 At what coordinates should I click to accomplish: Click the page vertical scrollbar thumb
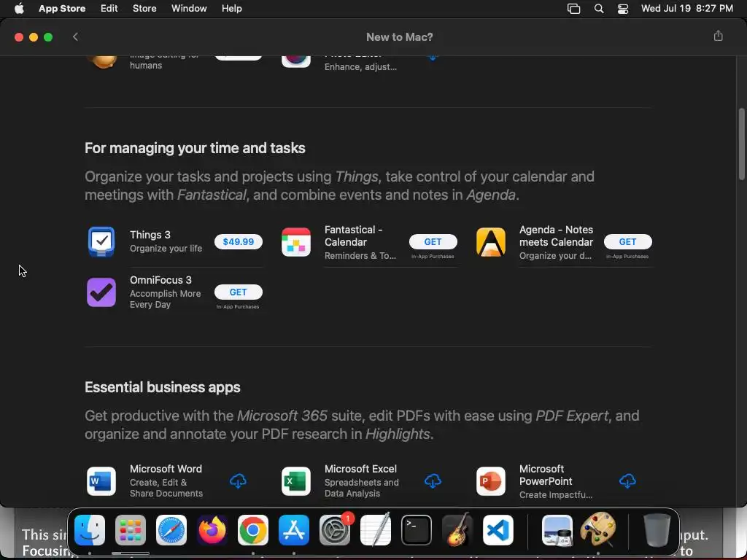(741, 144)
